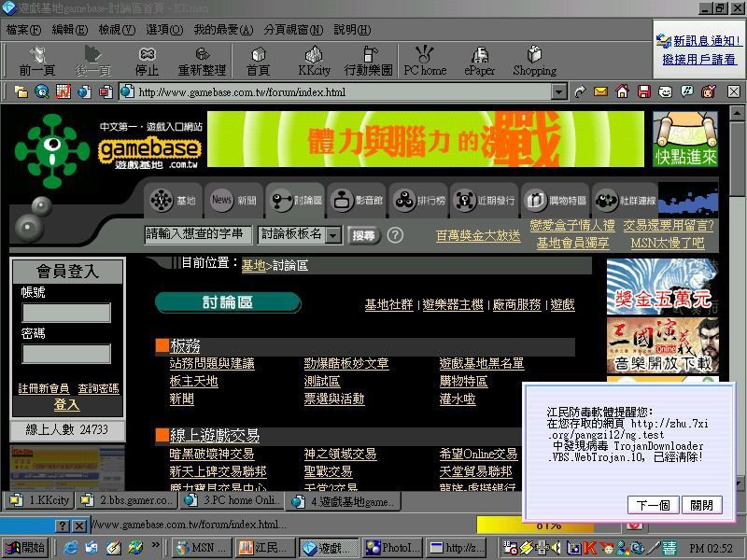
Task: Click the 新訊息通知! link
Action: tap(707, 41)
